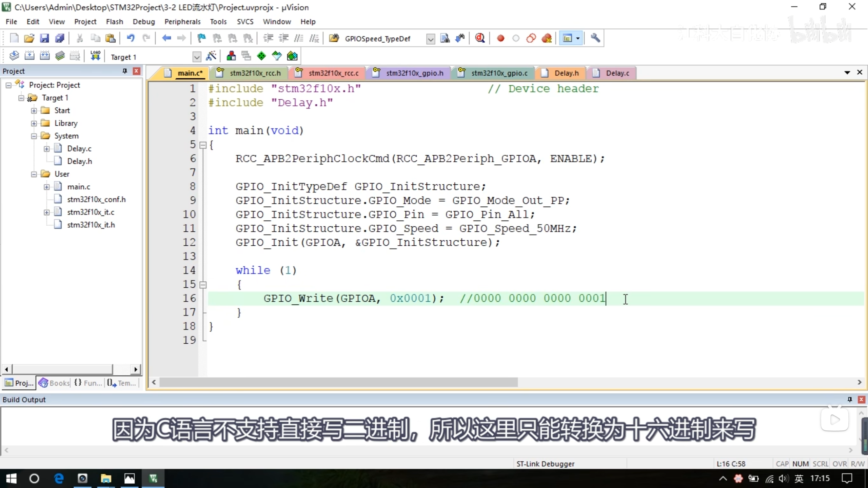Click the Save All files icon
The image size is (868, 488).
60,38
